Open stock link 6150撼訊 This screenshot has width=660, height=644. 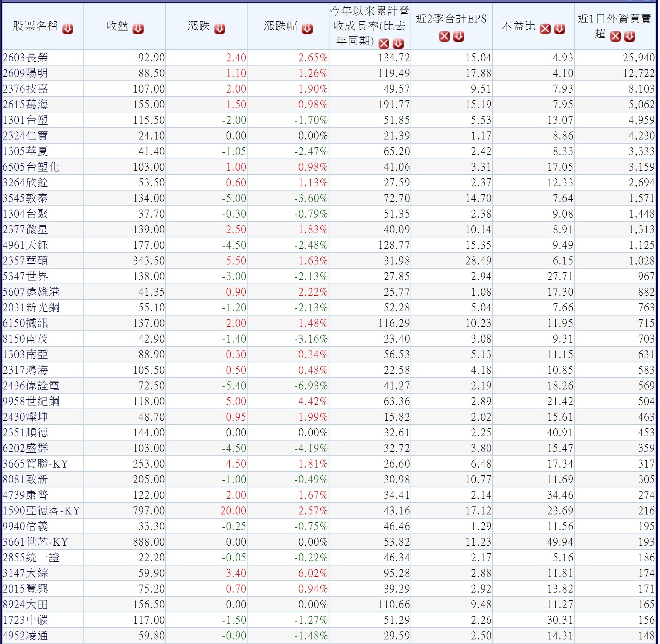[x=25, y=323]
